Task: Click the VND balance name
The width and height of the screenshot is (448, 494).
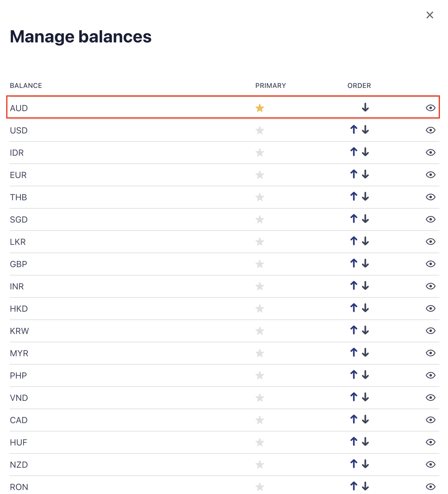Action: pos(19,398)
